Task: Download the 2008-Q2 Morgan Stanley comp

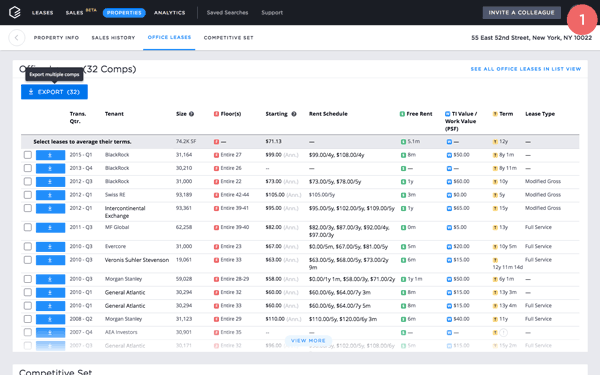Action: (x=50, y=319)
